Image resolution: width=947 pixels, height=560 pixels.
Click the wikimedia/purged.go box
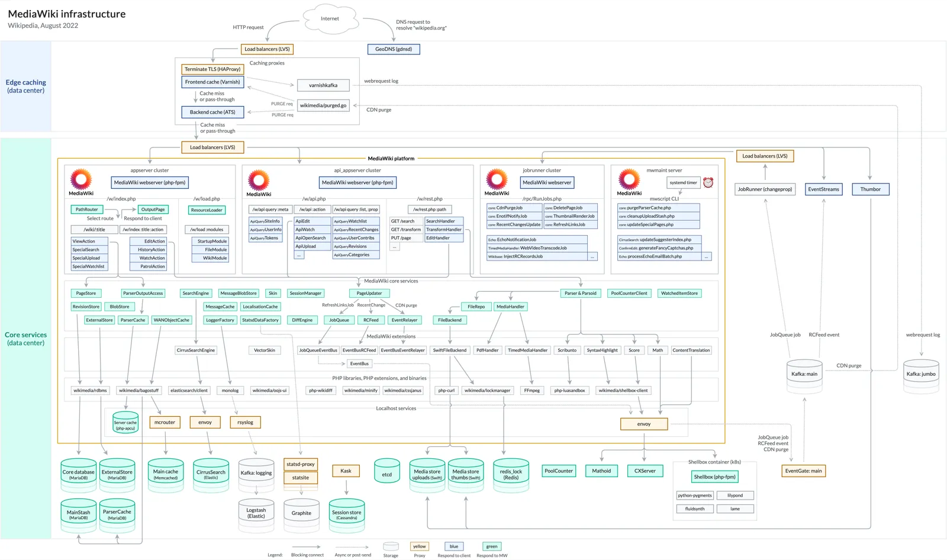click(x=323, y=105)
